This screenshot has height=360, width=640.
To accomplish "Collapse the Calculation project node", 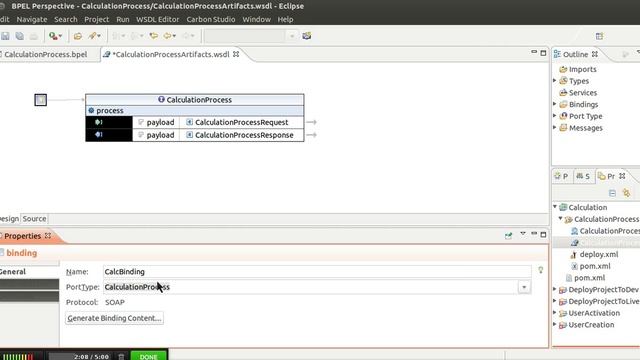I will click(555, 207).
